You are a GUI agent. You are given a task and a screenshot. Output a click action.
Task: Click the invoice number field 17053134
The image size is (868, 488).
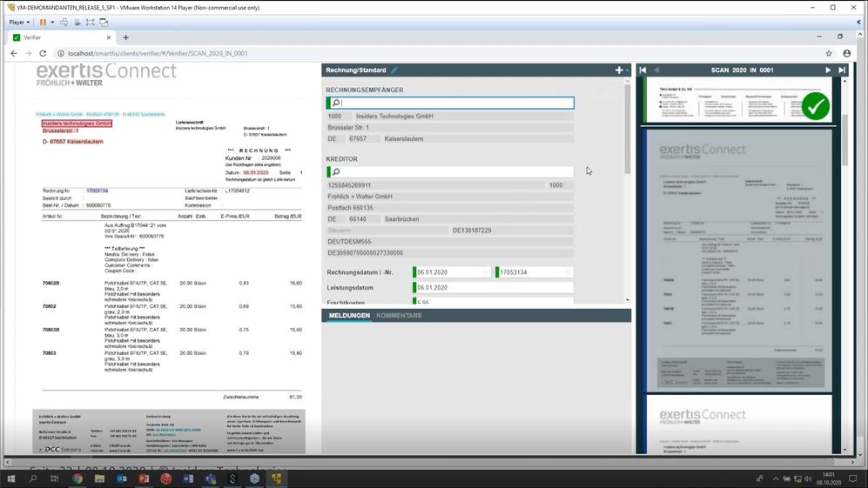(x=531, y=272)
